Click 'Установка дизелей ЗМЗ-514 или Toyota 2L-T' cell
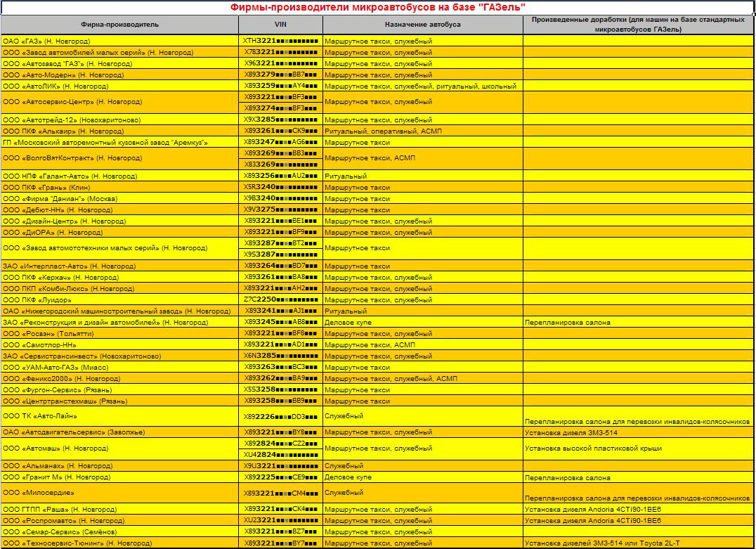This screenshot has width=756, height=549. [639, 543]
